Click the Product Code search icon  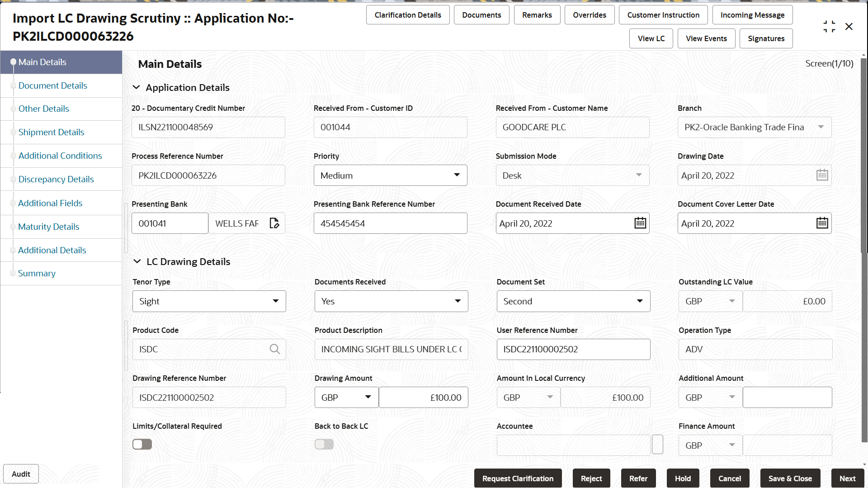tap(275, 349)
